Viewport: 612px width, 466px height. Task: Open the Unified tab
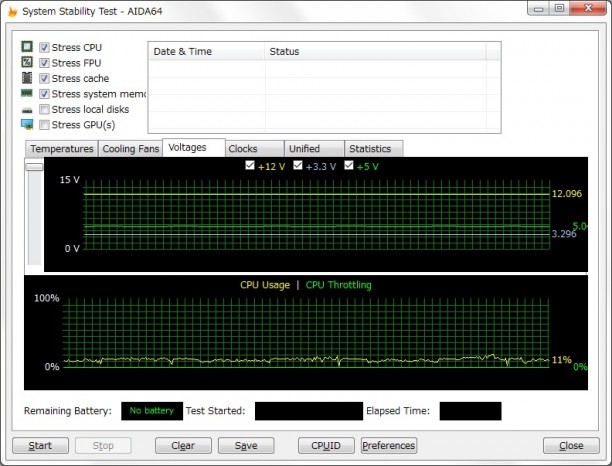[314, 149]
